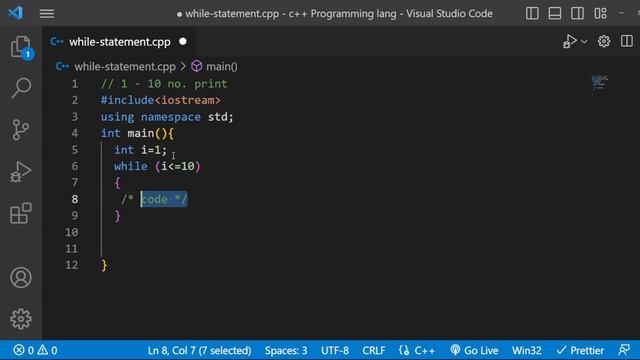The height and width of the screenshot is (360, 640).
Task: Click the Win32 configuration in status bar
Action: point(527,350)
